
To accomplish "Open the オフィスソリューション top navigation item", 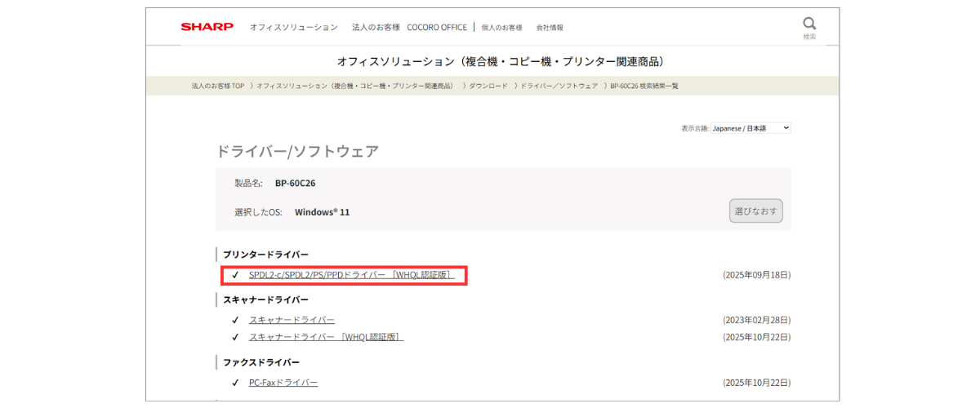I will (x=293, y=28).
